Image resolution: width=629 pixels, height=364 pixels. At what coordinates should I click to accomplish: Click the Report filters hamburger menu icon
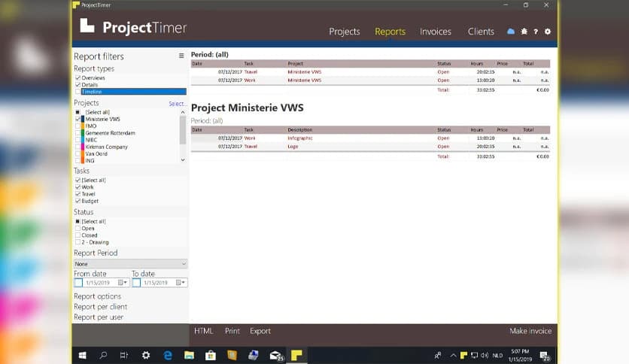click(x=181, y=56)
